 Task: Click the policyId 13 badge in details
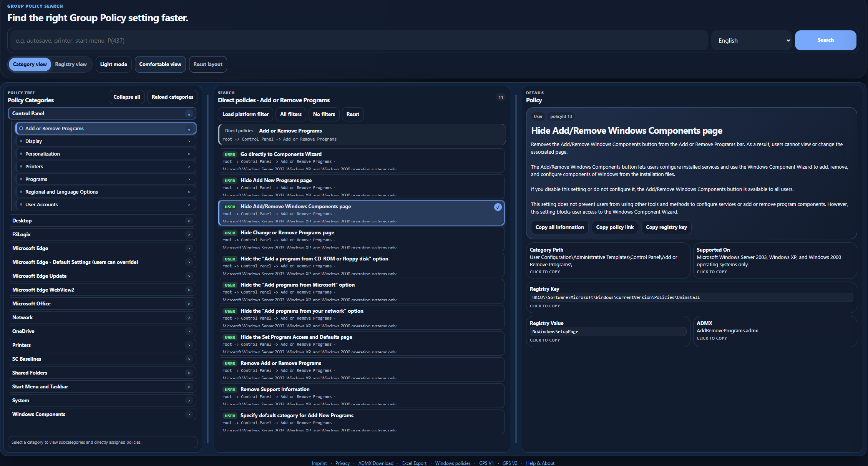pyautogui.click(x=561, y=116)
